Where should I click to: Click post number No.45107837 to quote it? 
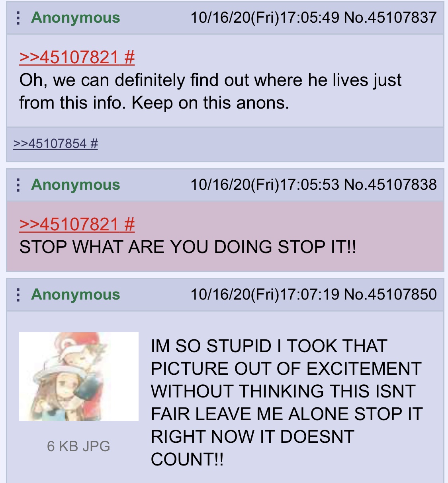(390, 18)
